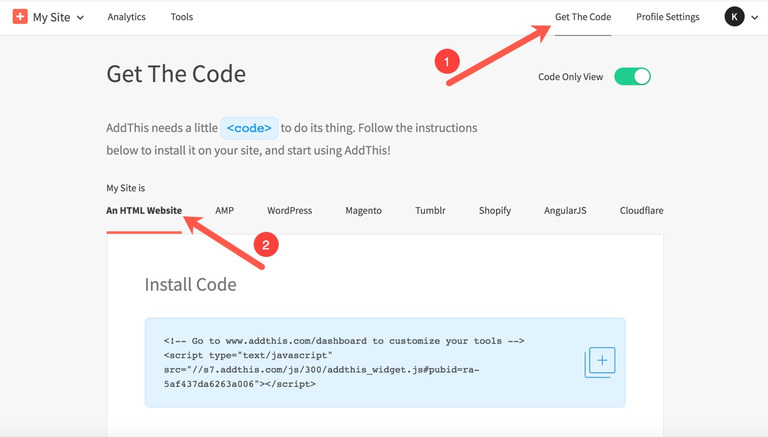The height and width of the screenshot is (437, 768).
Task: Switch to the AngularJS tab
Action: coord(565,211)
